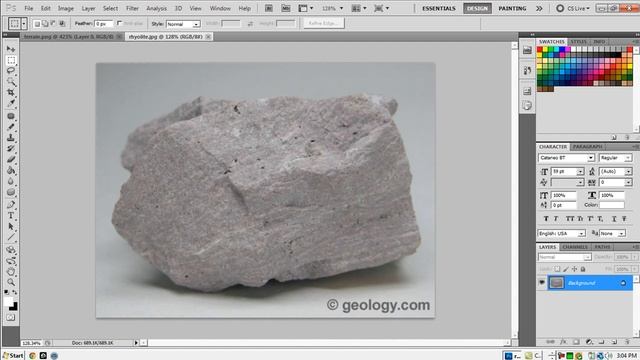Select the Rectangular Marquee tool in toolbox
This screenshot has width=640, height=360.
tap(11, 60)
